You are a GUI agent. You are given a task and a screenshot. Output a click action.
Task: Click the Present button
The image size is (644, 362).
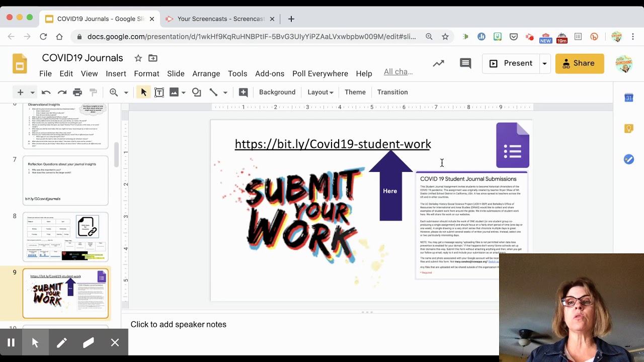(x=511, y=63)
